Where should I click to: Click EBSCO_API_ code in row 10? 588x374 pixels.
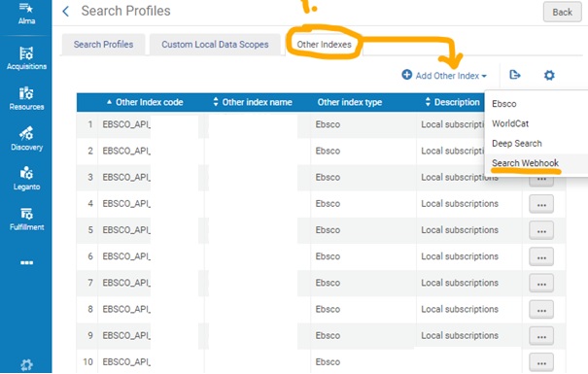126,362
